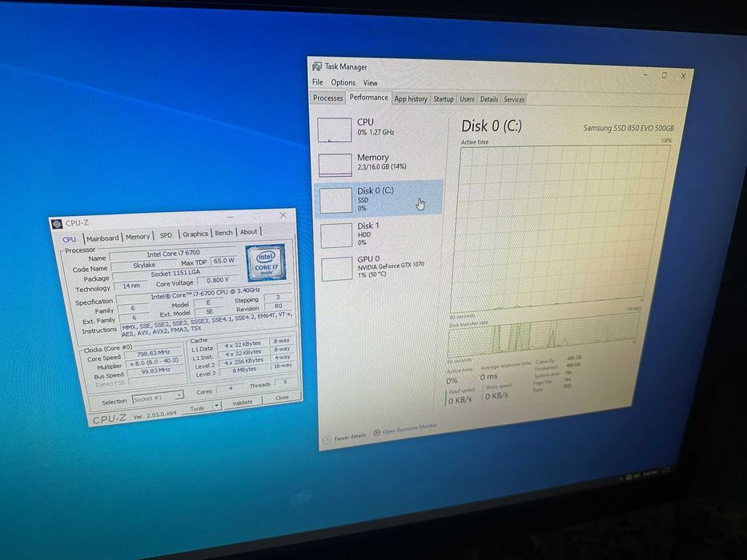747x560 pixels.
Task: Expand the Tools dropdown arrow in CPU-Z
Action: coord(217,406)
